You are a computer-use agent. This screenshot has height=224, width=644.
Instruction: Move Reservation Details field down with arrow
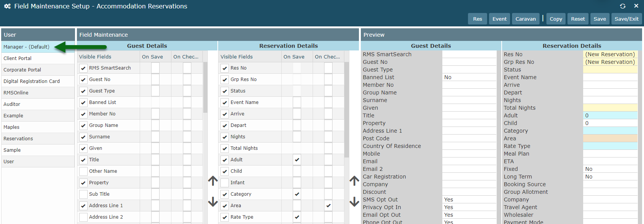pyautogui.click(x=354, y=201)
